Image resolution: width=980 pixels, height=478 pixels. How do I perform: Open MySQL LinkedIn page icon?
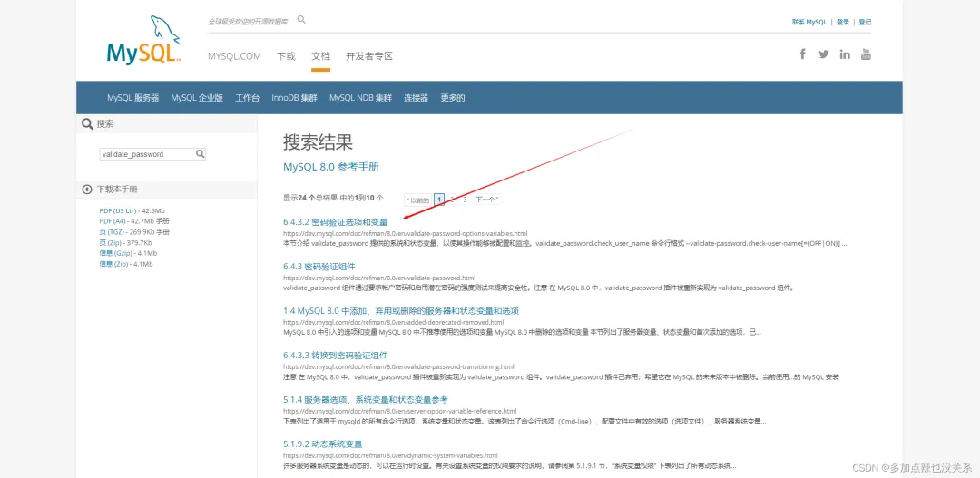tap(845, 54)
